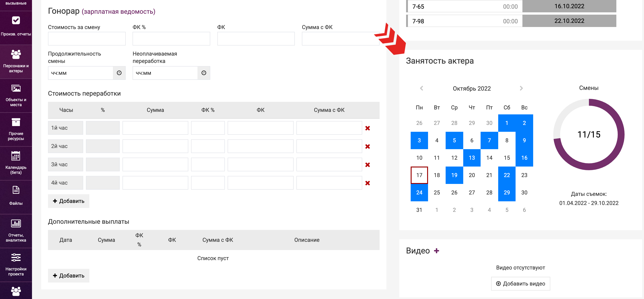Viewport: 644px width, 299px height.
Task: Open Настройки проекта in the sidebar
Action: [16, 264]
